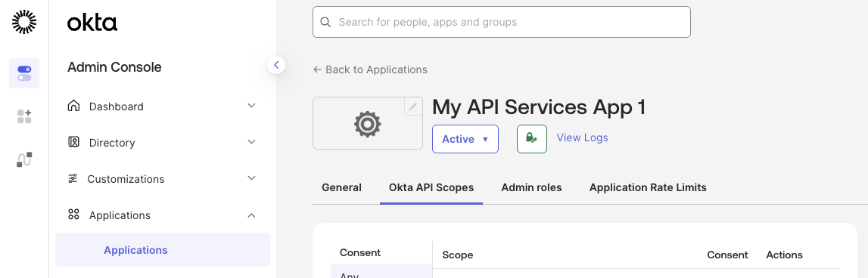Open the Application Rate Limits tab
The height and width of the screenshot is (278, 868).
click(x=648, y=187)
